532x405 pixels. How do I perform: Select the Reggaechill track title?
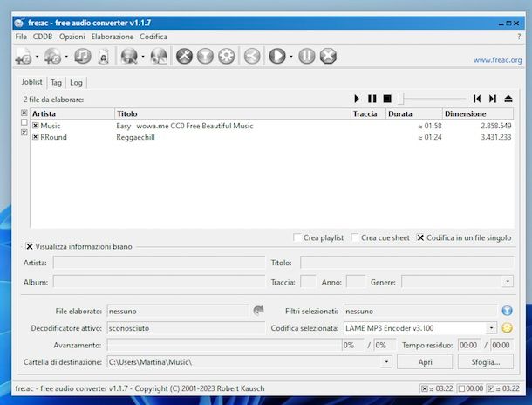[135, 137]
